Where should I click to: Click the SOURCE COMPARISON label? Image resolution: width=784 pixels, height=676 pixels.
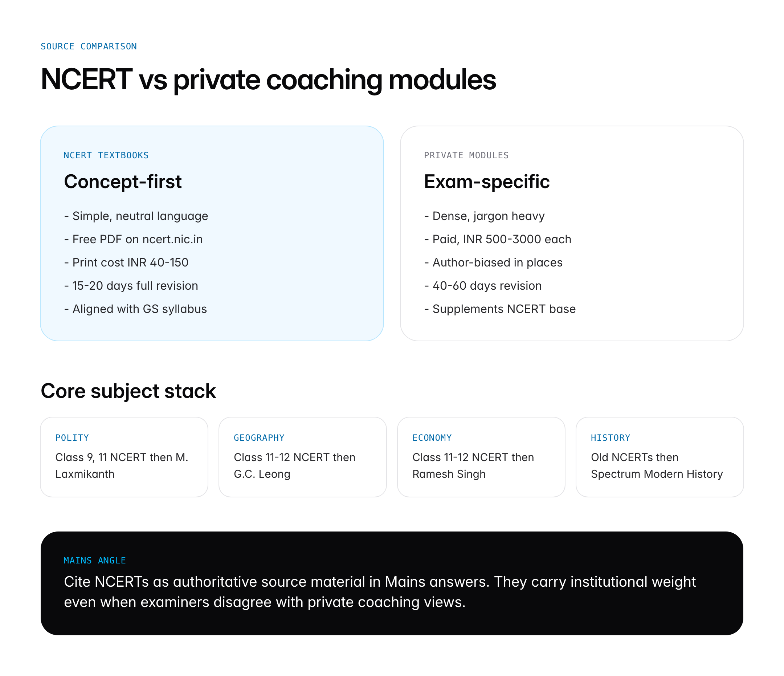click(x=89, y=46)
